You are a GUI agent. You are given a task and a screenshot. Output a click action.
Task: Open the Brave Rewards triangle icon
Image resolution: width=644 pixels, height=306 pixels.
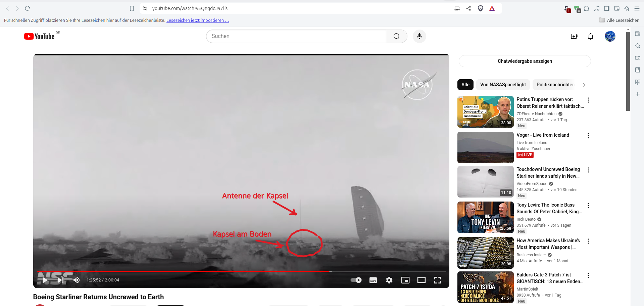[492, 8]
